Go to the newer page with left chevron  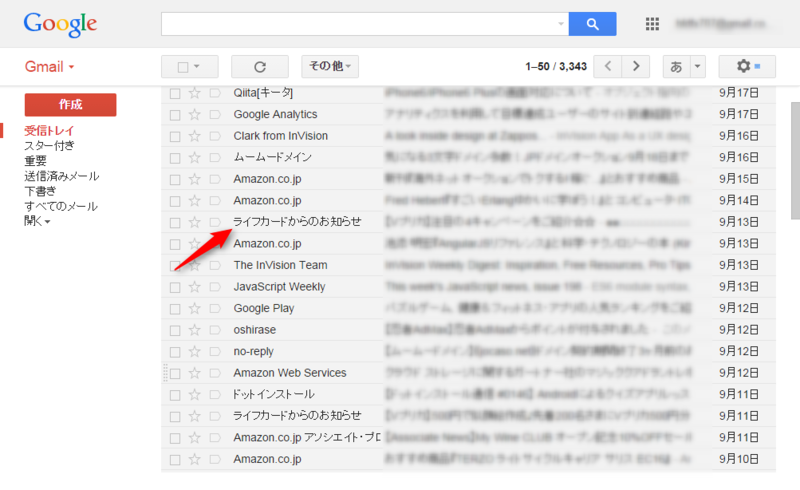[608, 66]
